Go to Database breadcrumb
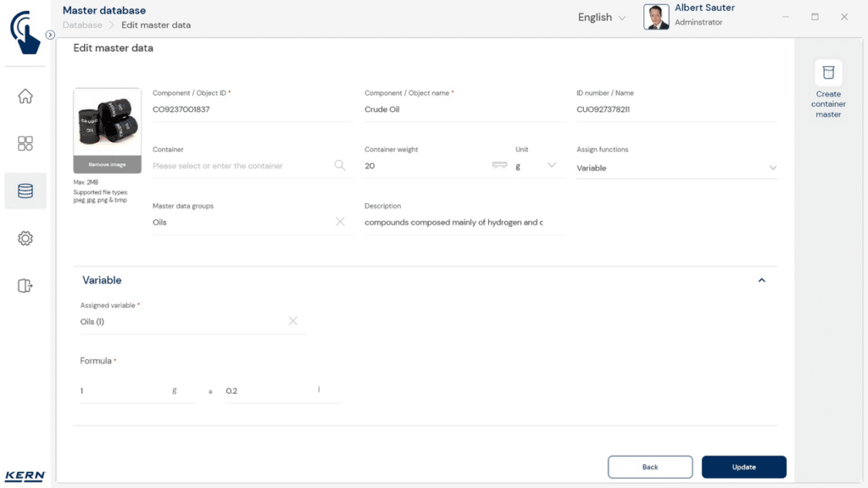Screen dimensions: 868x488 (82, 25)
